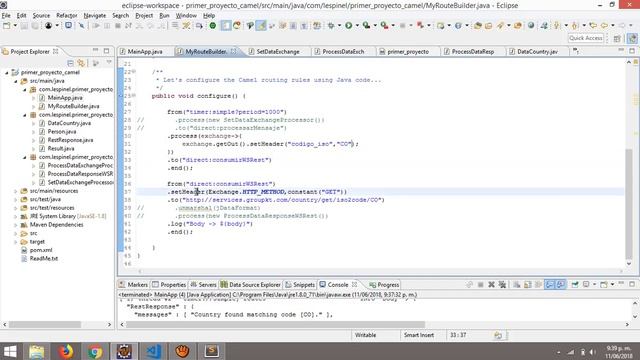The height and width of the screenshot is (360, 640).
Task: Toggle Word Wrap in the Console toolbar
Action: (538, 284)
